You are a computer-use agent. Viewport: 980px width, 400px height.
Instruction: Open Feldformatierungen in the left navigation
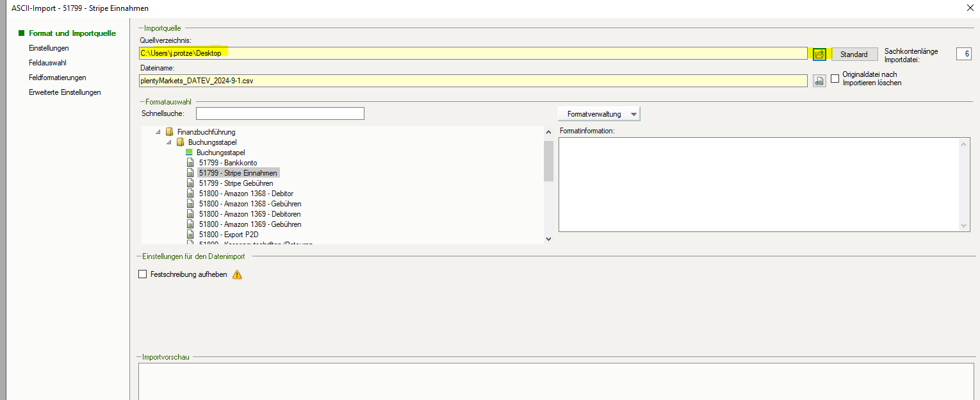(x=58, y=78)
